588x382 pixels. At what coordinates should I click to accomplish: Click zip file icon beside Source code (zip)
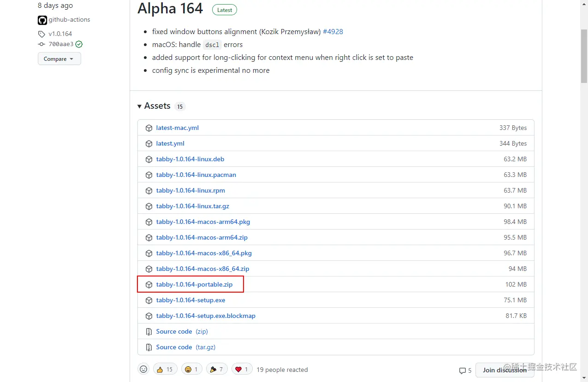click(x=149, y=332)
